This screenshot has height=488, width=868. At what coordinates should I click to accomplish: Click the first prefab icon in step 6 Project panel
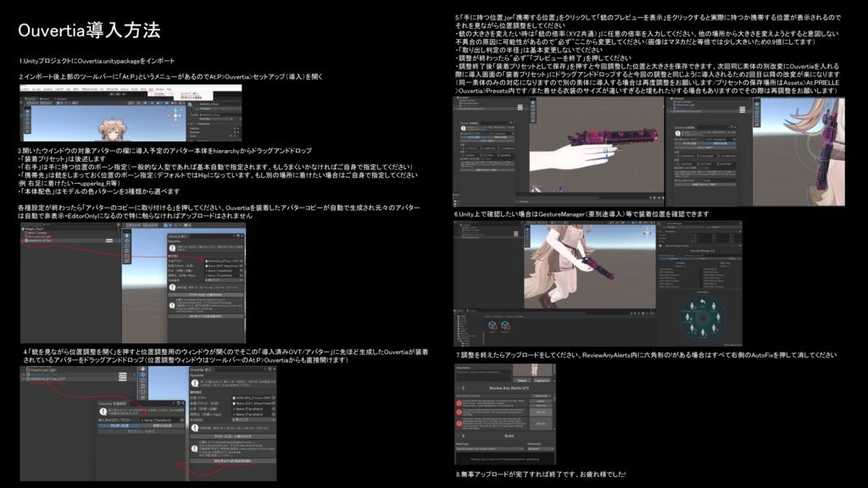(492, 326)
